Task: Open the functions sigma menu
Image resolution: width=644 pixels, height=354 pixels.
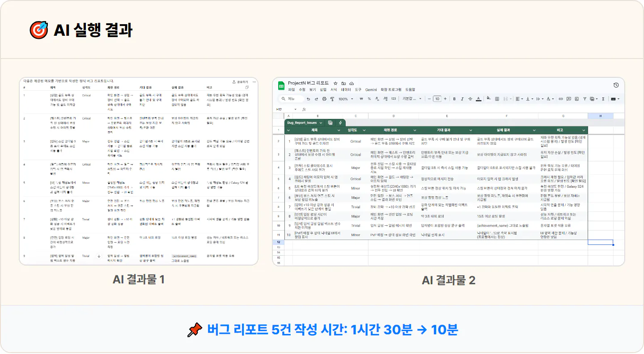Action: click(603, 99)
